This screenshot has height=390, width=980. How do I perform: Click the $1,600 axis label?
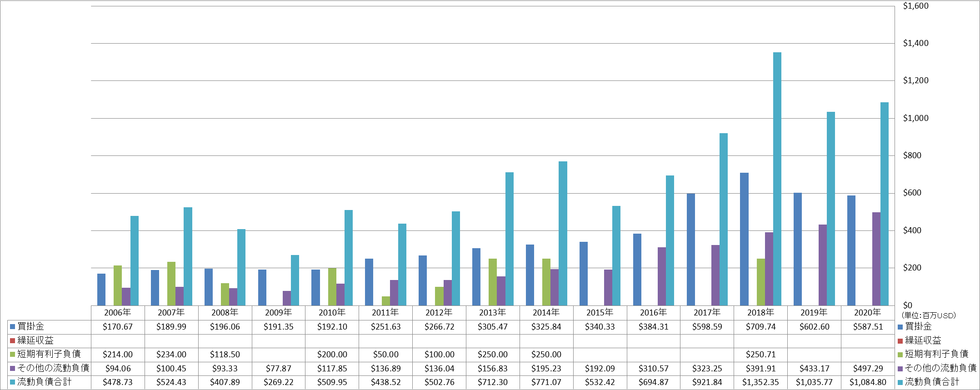[915, 6]
